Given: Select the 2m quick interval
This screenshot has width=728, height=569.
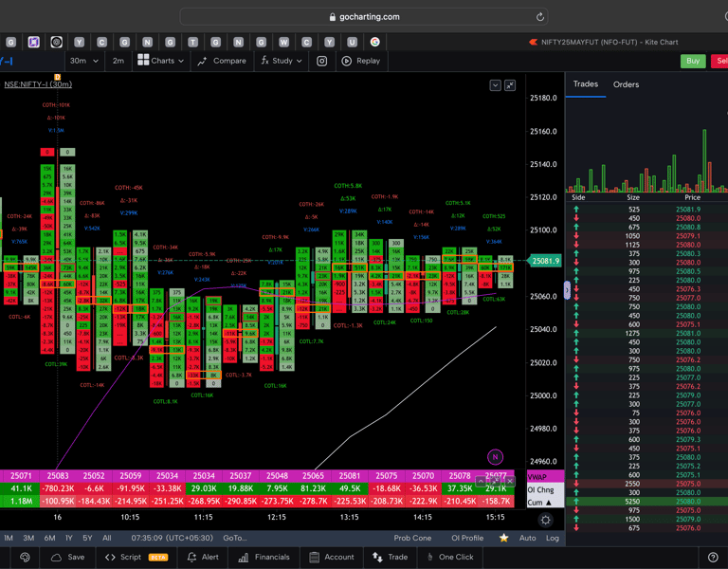Looking at the screenshot, I should point(118,61).
